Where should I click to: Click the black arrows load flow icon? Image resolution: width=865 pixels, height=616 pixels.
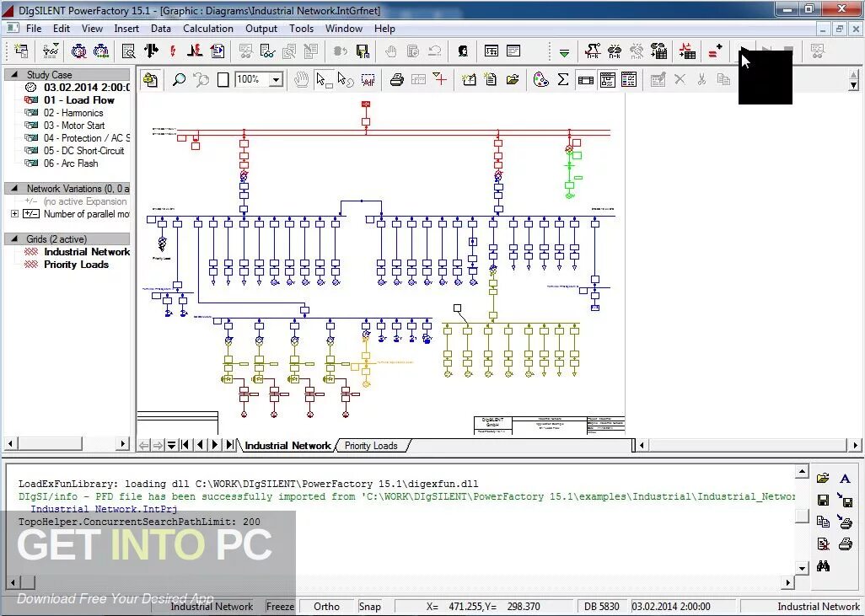pyautogui.click(x=151, y=51)
